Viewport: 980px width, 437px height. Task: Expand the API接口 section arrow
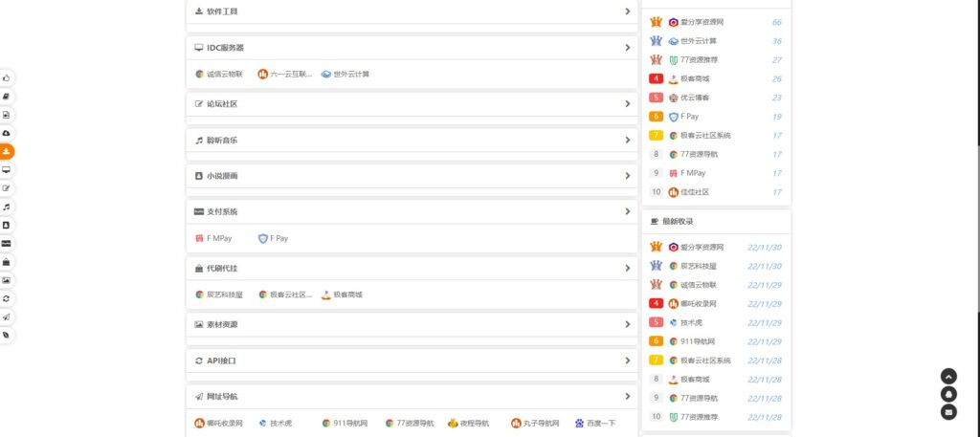(x=627, y=361)
